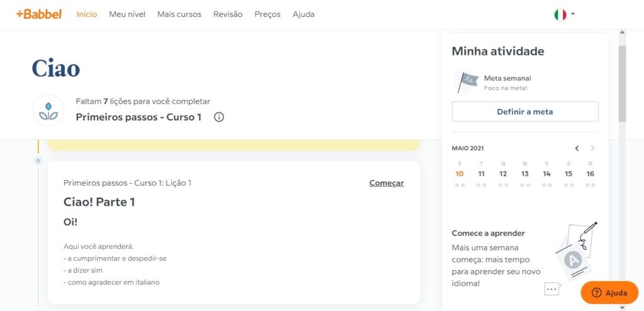Select day 13 in the calendar
This screenshot has width=644, height=311.
click(x=525, y=174)
